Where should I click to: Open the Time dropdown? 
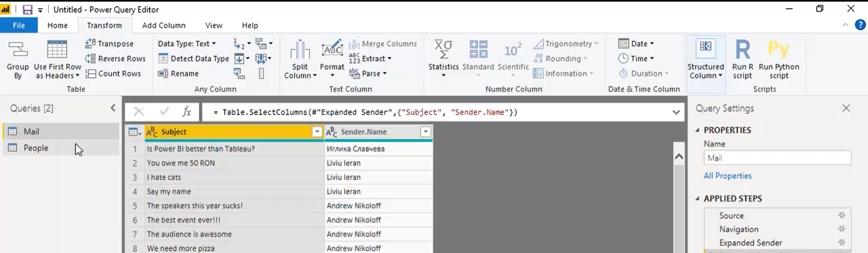click(636, 58)
